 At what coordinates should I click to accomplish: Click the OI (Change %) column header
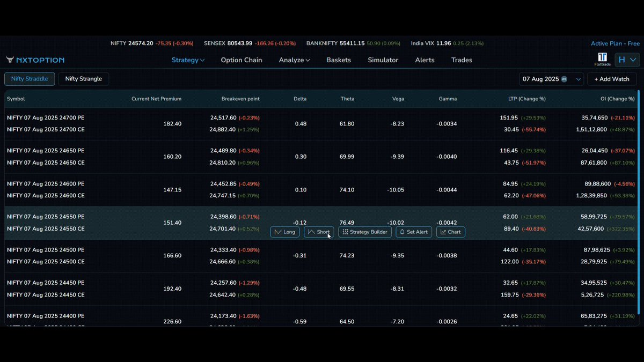pos(618,99)
